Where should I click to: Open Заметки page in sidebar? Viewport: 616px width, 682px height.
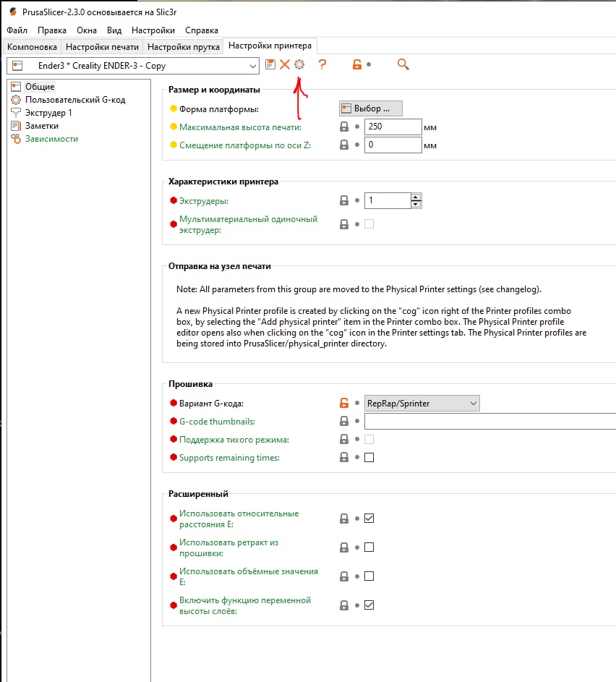pyautogui.click(x=42, y=126)
